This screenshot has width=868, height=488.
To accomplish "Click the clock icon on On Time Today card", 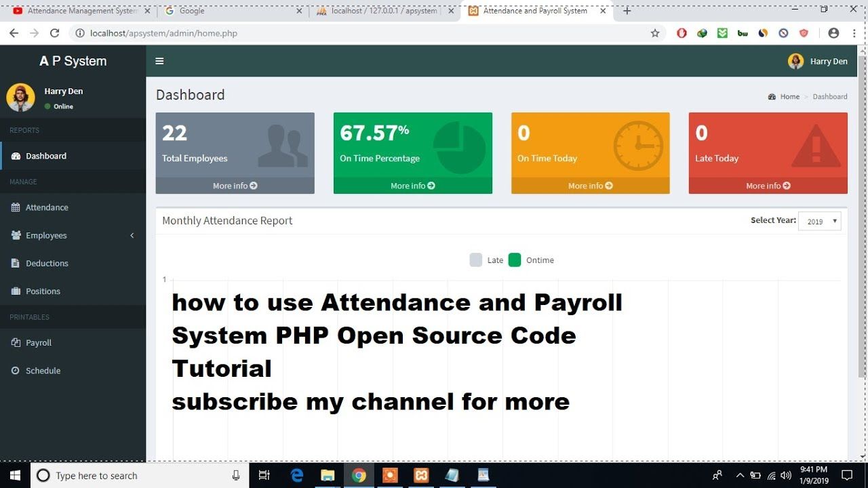I will click(x=638, y=146).
